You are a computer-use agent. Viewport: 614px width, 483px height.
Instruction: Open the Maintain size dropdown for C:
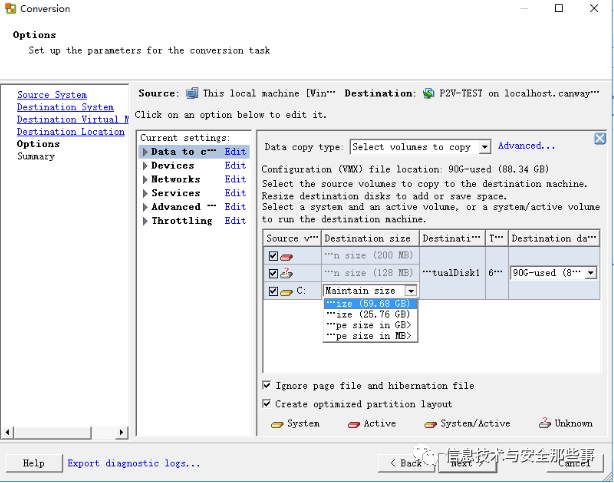click(x=410, y=291)
